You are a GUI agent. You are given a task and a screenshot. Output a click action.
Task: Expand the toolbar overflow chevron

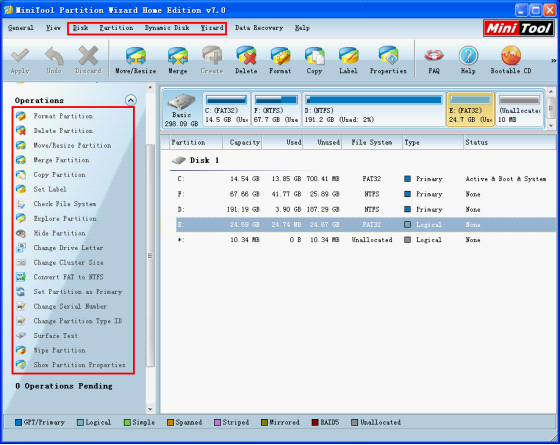554,61
